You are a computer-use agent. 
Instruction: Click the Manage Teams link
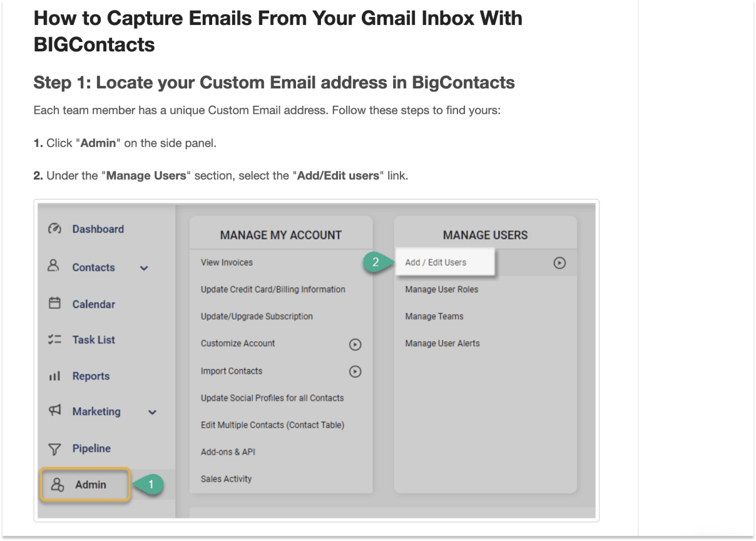tap(434, 316)
